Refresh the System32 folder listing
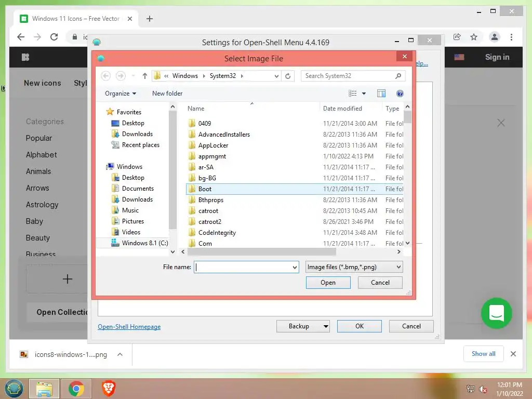 point(288,76)
